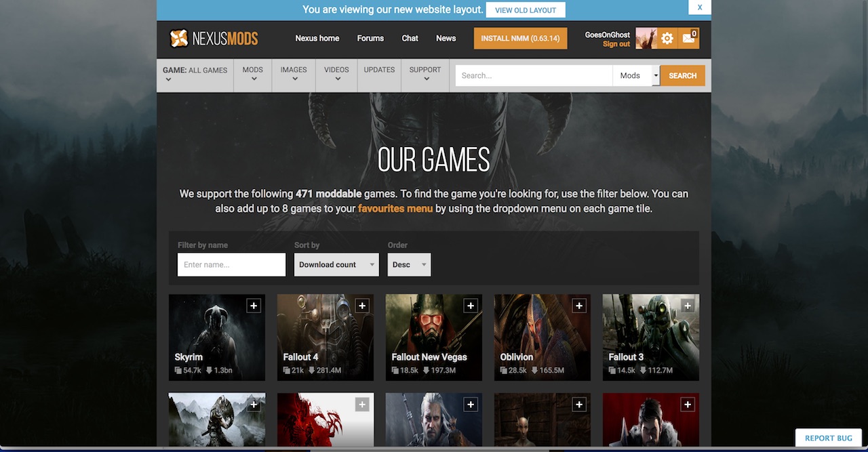Open the Fallout 3 game tile

(651, 337)
